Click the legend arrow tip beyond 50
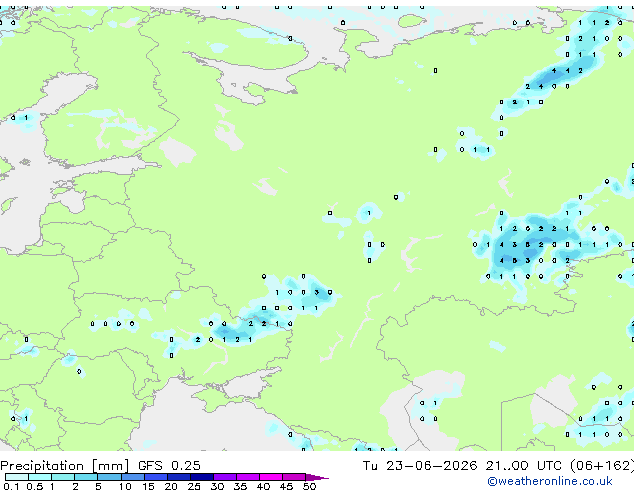This screenshot has width=634, height=490. (318, 477)
